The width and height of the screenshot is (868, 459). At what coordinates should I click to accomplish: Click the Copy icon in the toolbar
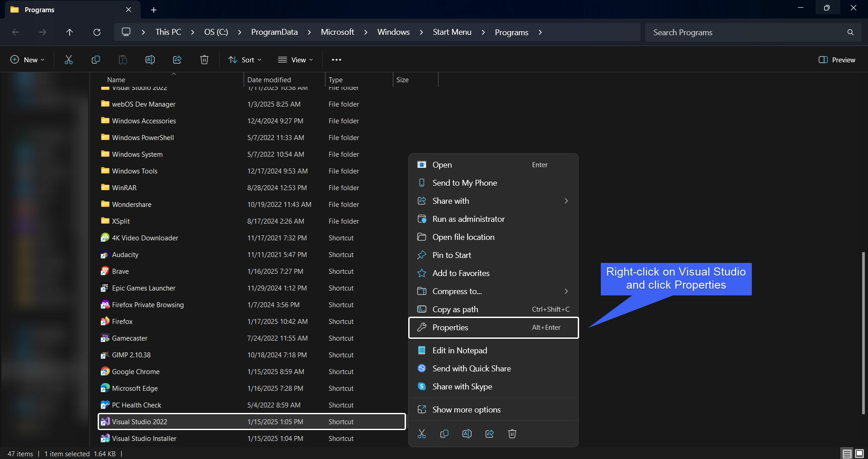pyautogui.click(x=96, y=60)
